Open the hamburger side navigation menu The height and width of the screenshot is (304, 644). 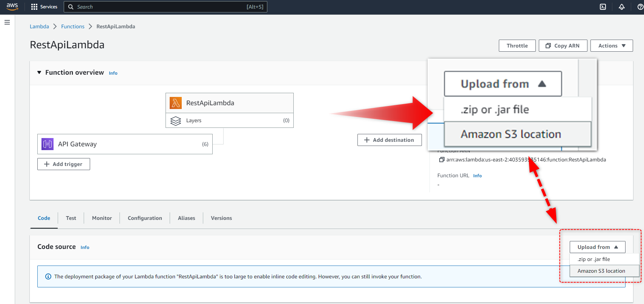pos(7,22)
